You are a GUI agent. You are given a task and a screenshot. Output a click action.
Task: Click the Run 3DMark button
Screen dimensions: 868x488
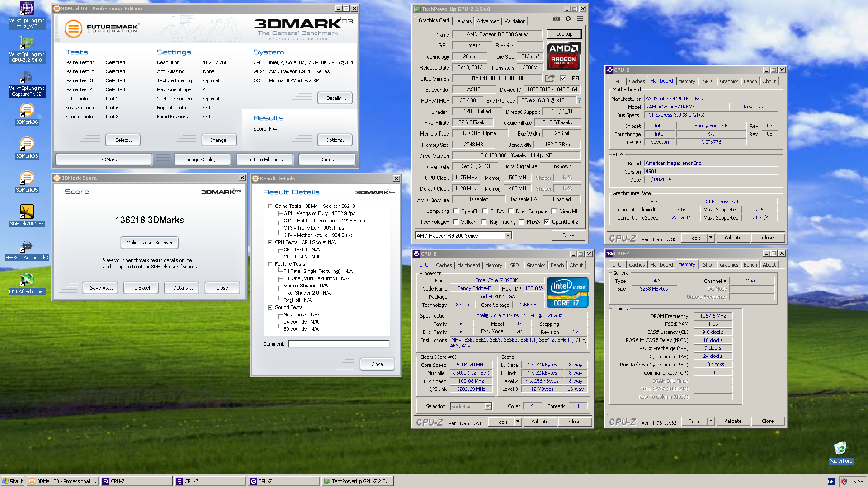click(x=104, y=160)
